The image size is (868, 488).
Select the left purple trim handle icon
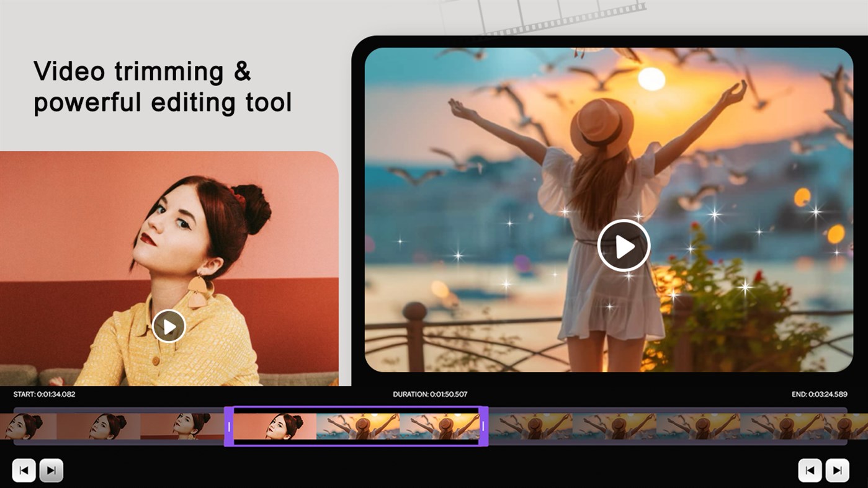pos(230,426)
